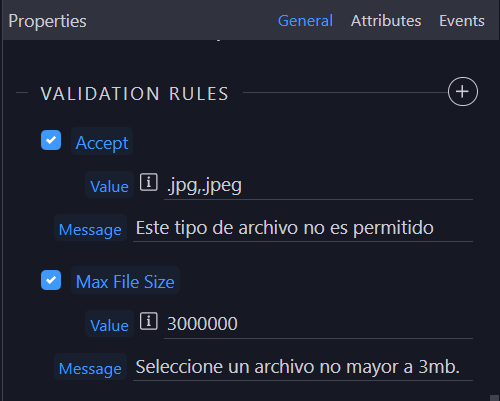Viewport: 500px width, 401px height.
Task: Click the Validation Rules section header
Action: click(135, 93)
